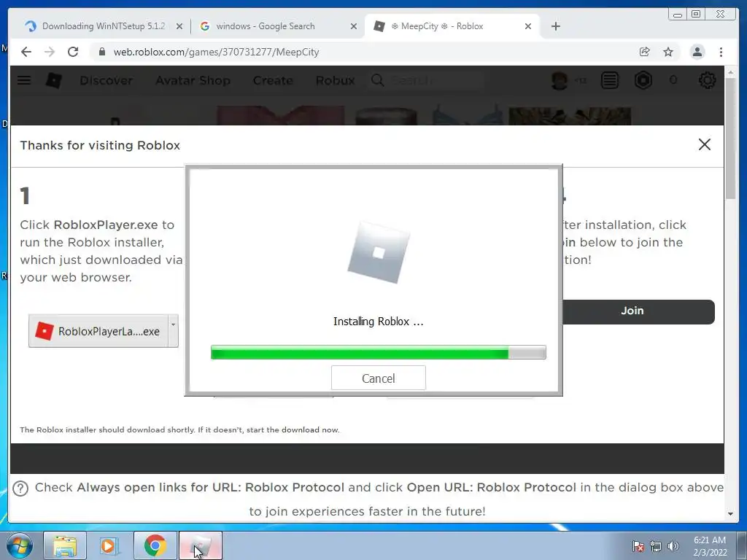Open Avatar Shop in Roblox navigation
The height and width of the screenshot is (560, 747).
[x=193, y=80]
